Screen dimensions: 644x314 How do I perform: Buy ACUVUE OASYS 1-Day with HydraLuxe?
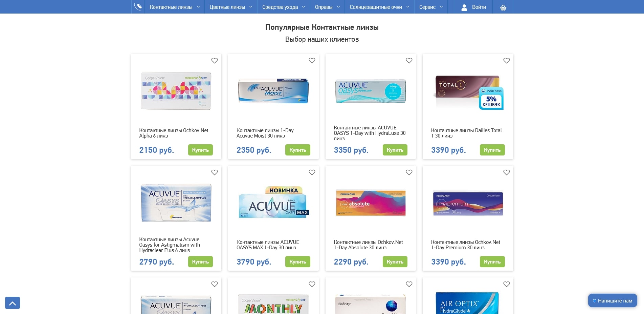[x=395, y=150]
